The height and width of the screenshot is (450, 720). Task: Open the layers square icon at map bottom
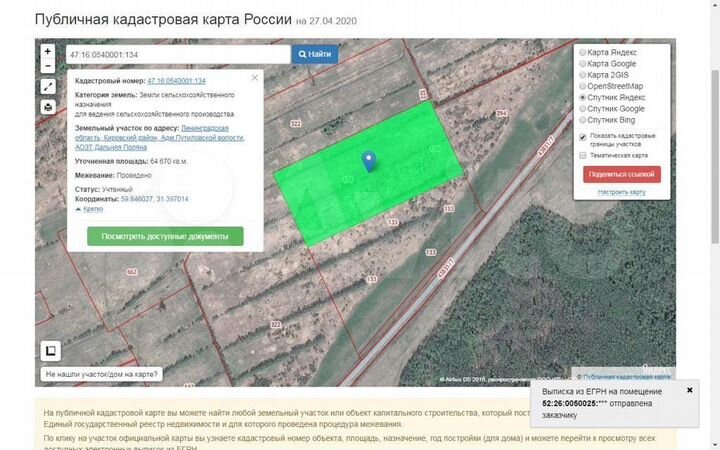(x=51, y=351)
